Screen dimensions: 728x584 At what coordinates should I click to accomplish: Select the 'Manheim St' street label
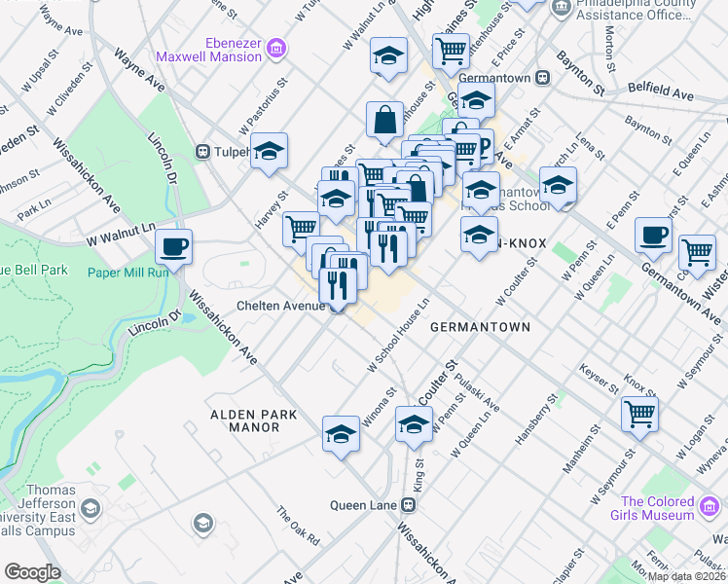[x=582, y=449]
